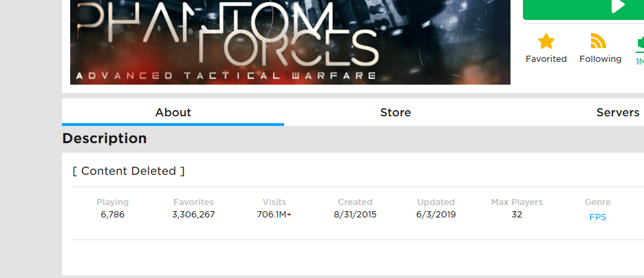The height and width of the screenshot is (278, 644).
Task: Click the Visits count 706.1M+
Action: tap(275, 215)
